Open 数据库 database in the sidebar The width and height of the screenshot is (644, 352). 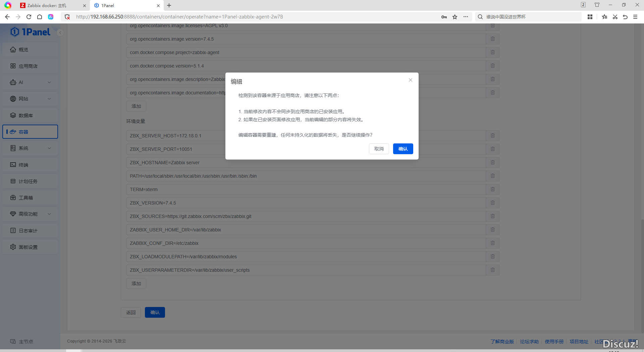pos(30,115)
